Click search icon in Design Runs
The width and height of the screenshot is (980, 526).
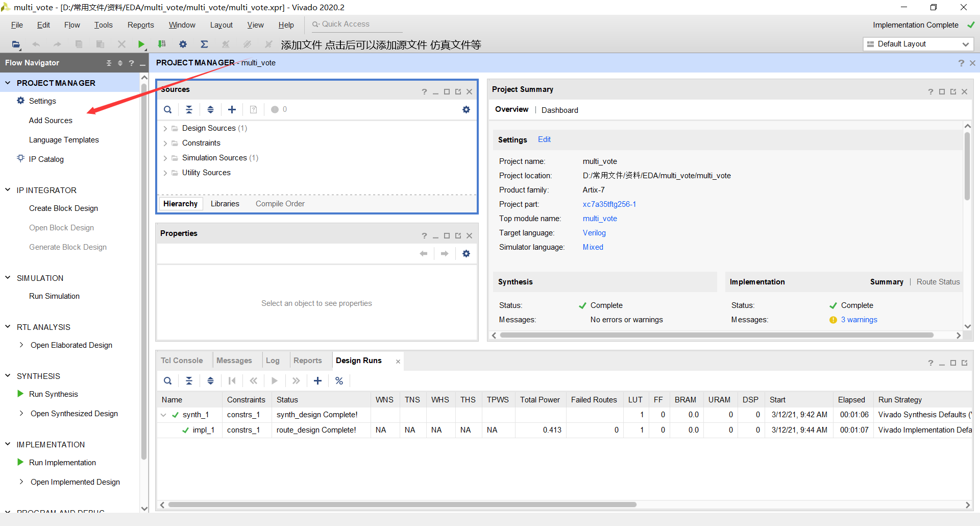[167, 380]
